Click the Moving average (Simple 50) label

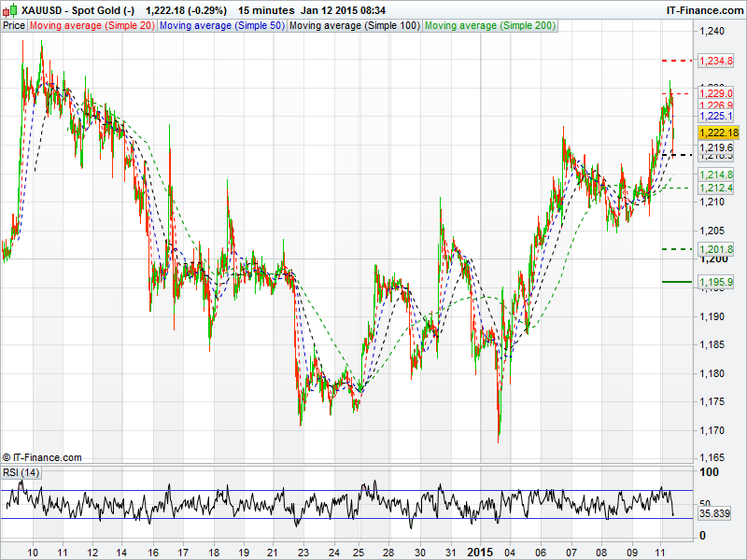point(221,25)
